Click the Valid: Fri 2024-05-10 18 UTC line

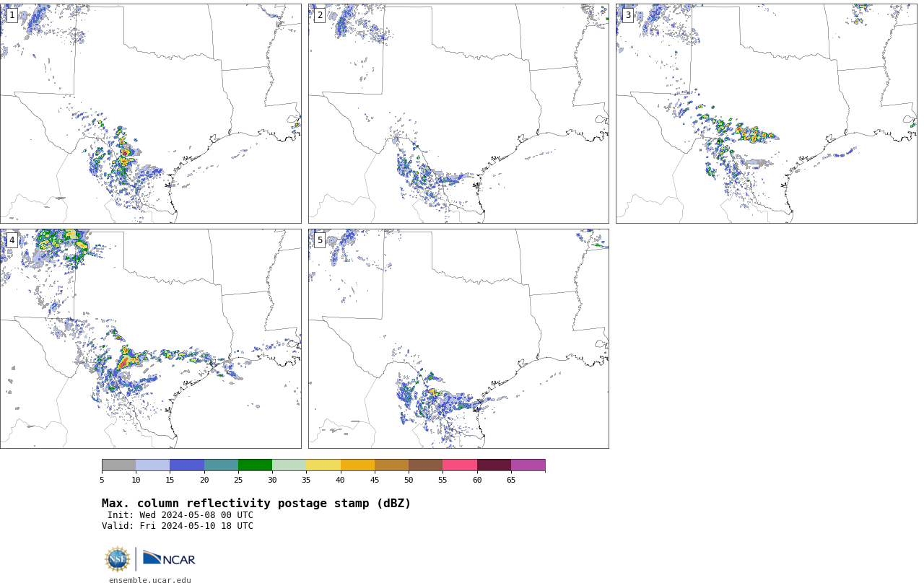point(178,526)
